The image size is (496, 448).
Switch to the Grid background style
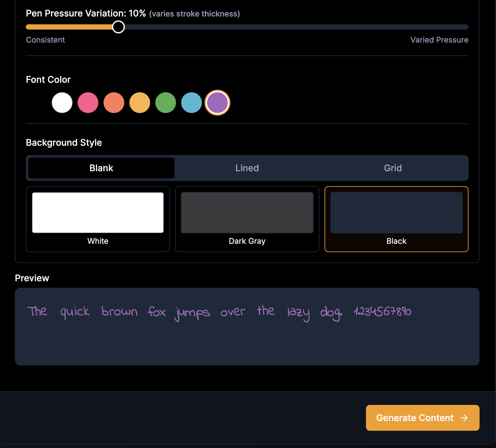pos(393,168)
